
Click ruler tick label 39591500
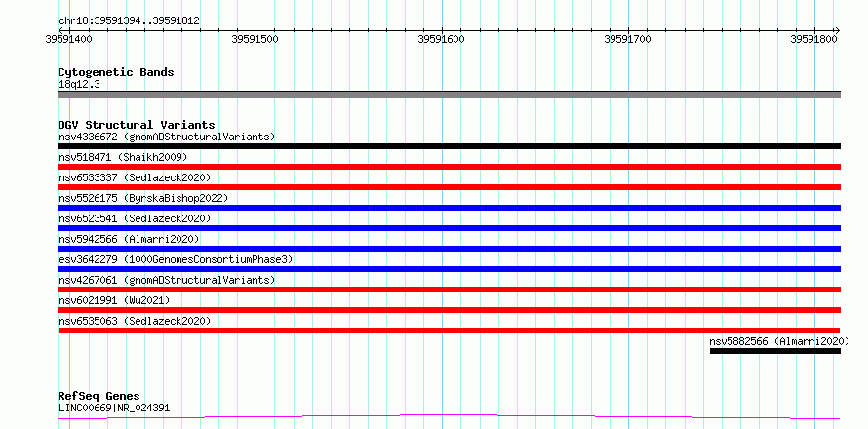[x=255, y=39]
